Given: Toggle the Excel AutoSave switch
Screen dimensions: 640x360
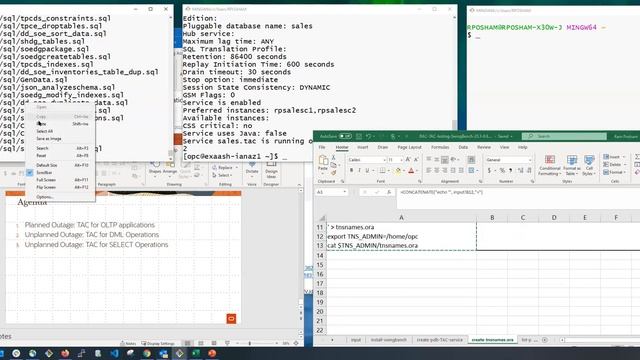Looking at the screenshot, I should coord(345,136).
